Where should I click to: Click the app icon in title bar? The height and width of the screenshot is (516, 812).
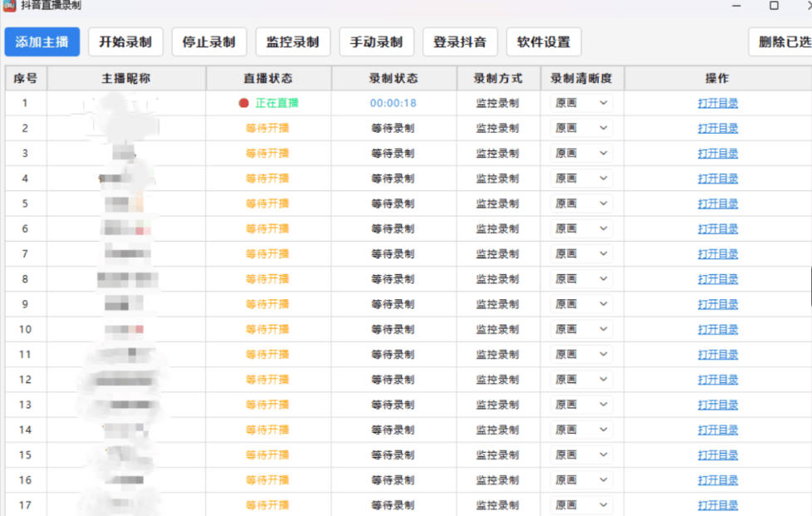click(9, 5)
